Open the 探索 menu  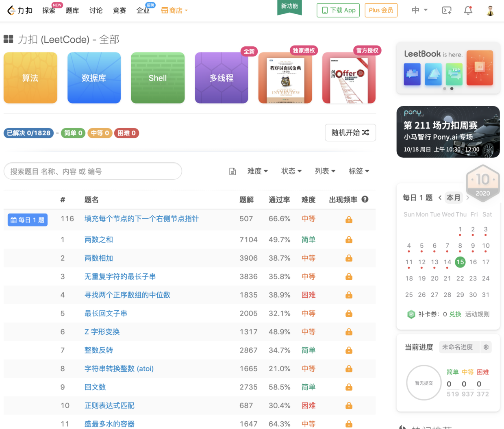point(49,11)
